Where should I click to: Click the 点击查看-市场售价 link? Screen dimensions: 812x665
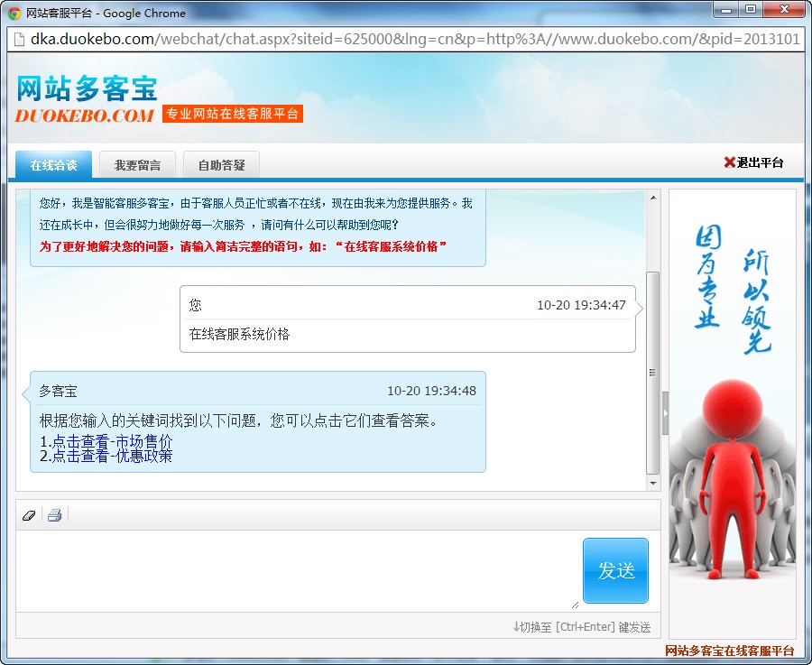coord(112,441)
